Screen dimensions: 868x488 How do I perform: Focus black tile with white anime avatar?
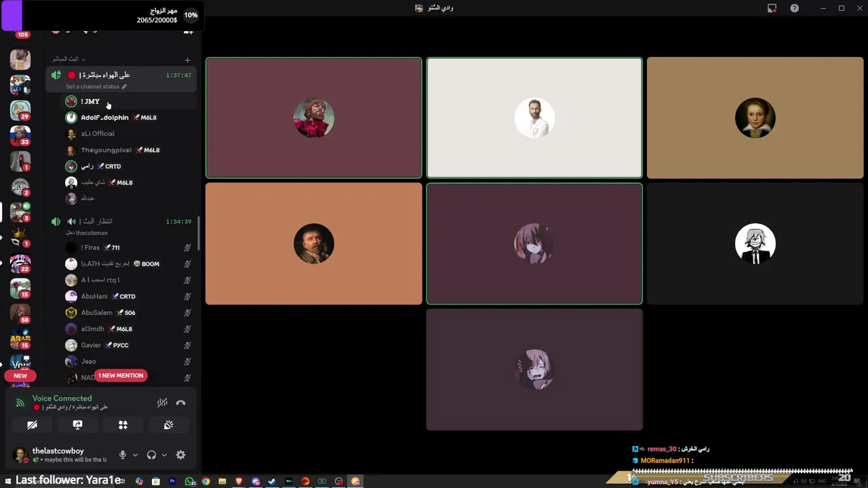(755, 244)
